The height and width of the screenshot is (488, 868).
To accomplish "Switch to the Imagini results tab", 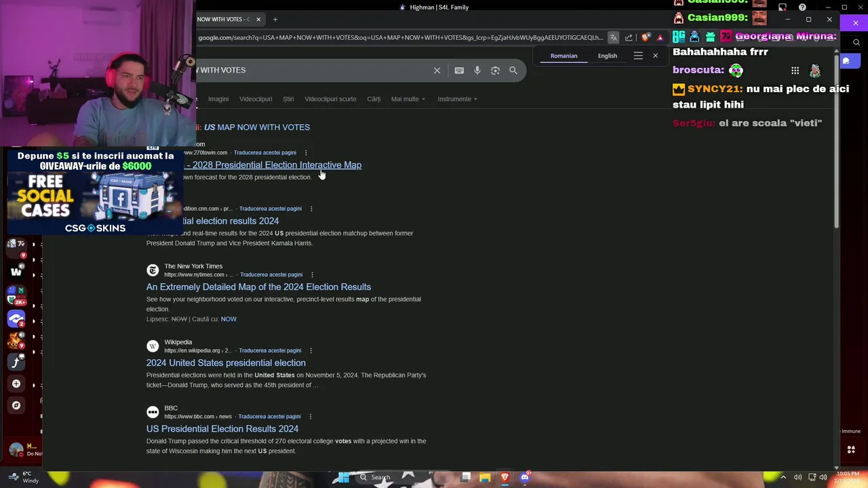I will pos(218,99).
